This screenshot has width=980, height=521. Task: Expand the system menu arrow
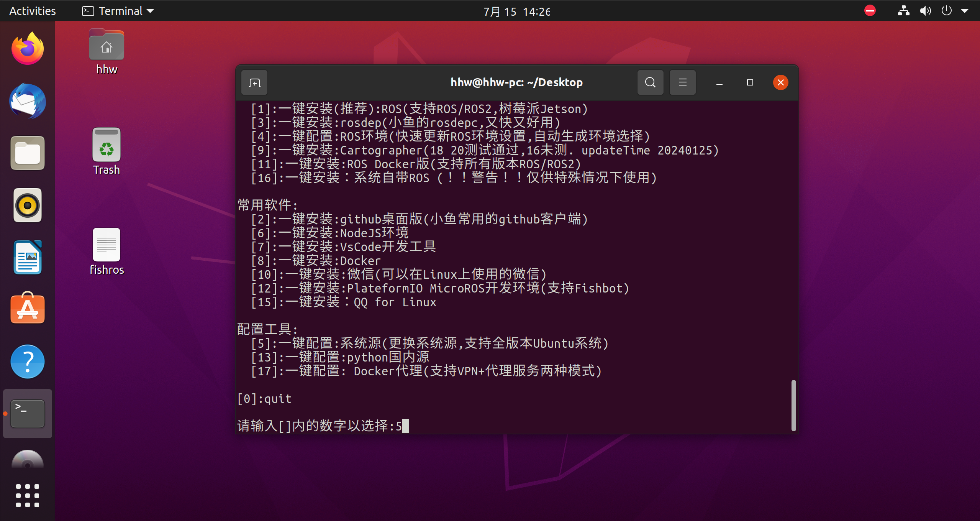click(x=965, y=11)
